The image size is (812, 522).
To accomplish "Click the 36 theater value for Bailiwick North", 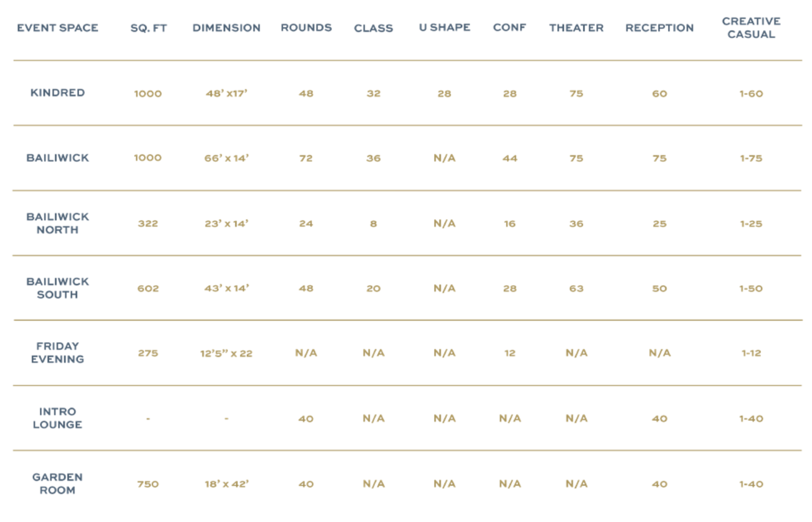I will coord(576,224).
